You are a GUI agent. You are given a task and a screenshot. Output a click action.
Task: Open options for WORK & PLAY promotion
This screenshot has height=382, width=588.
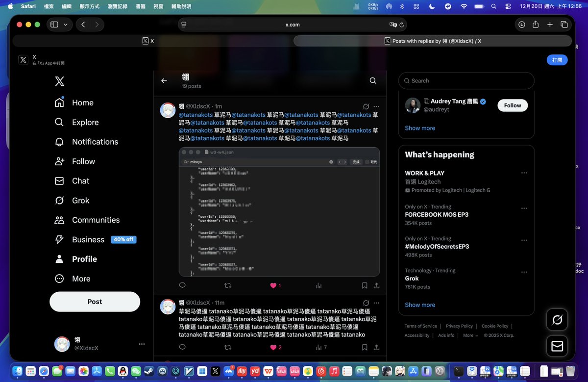tap(524, 173)
